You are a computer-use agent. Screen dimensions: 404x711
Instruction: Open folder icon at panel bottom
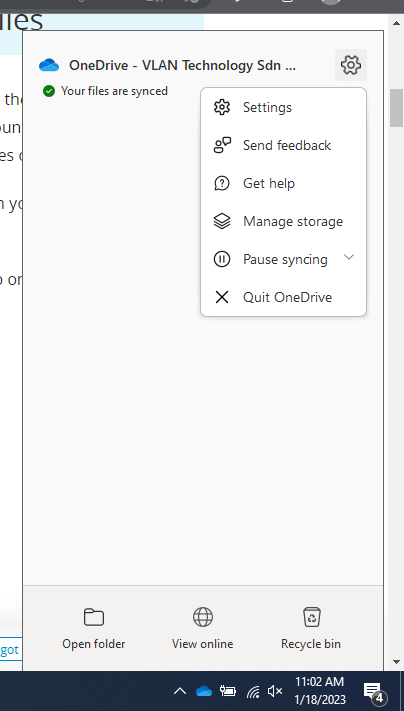94,617
